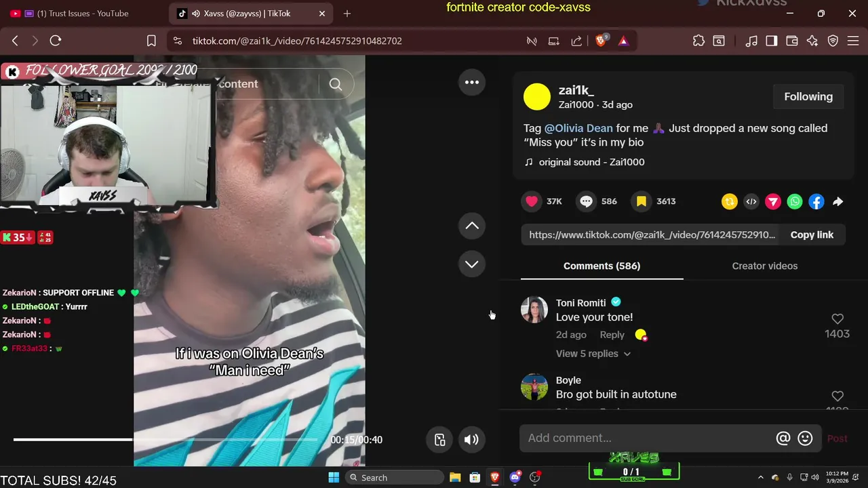Open File Explorer from taskbar

455,477
